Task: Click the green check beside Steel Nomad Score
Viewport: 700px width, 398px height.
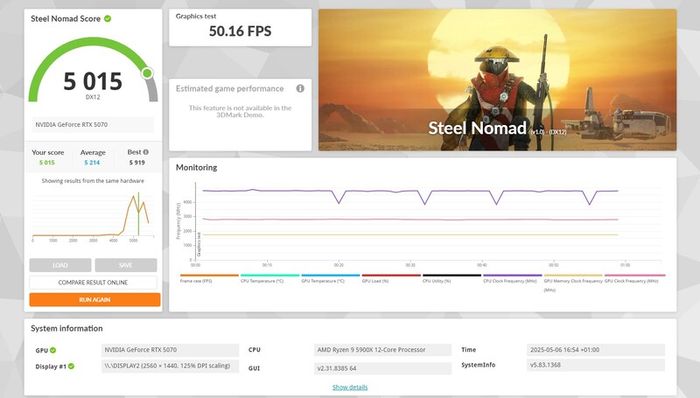Action: [108, 19]
